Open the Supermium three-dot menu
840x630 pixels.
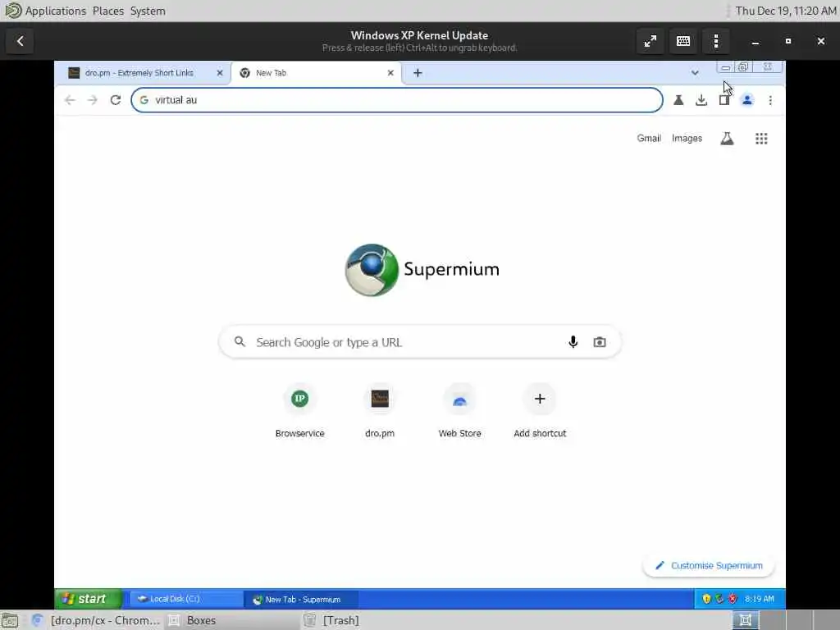(x=770, y=100)
